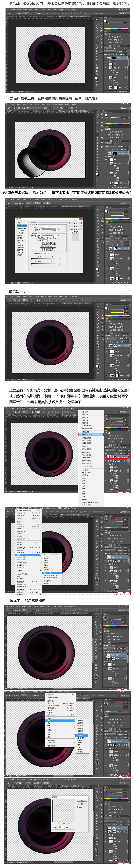Confirm the Layer Style dialog with 确定
The width and height of the screenshot is (135, 868).
click(x=75, y=223)
